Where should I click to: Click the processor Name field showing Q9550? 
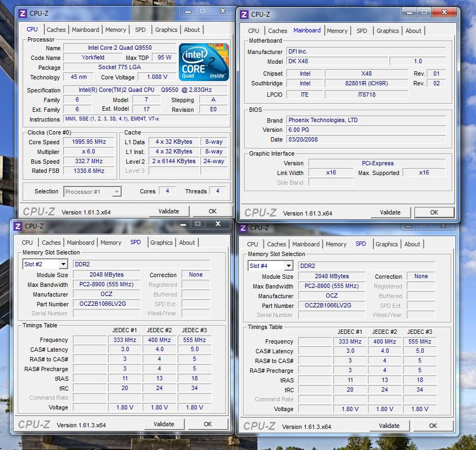tap(119, 48)
